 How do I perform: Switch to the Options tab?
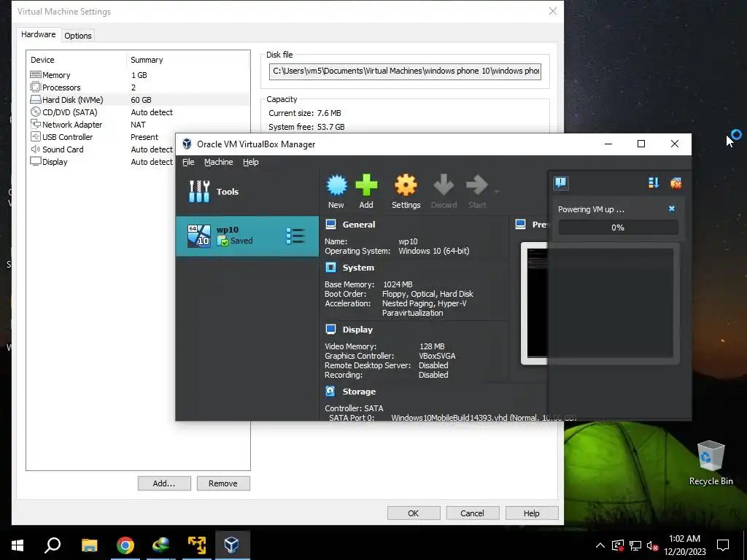[x=77, y=36]
